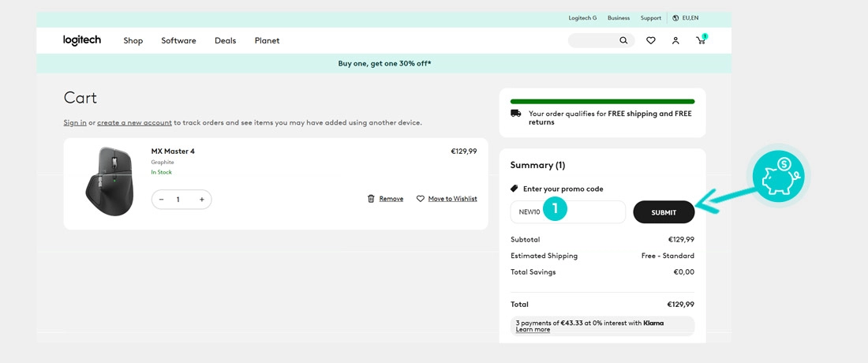Click the search magnifier icon
The height and width of the screenshot is (363, 868).
click(x=623, y=40)
